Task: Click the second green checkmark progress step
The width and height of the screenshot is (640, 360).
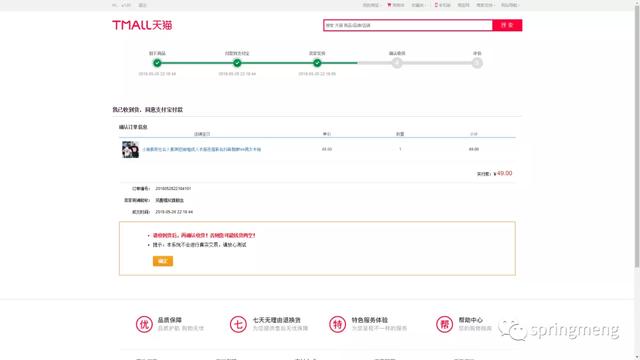Action: coord(237,63)
